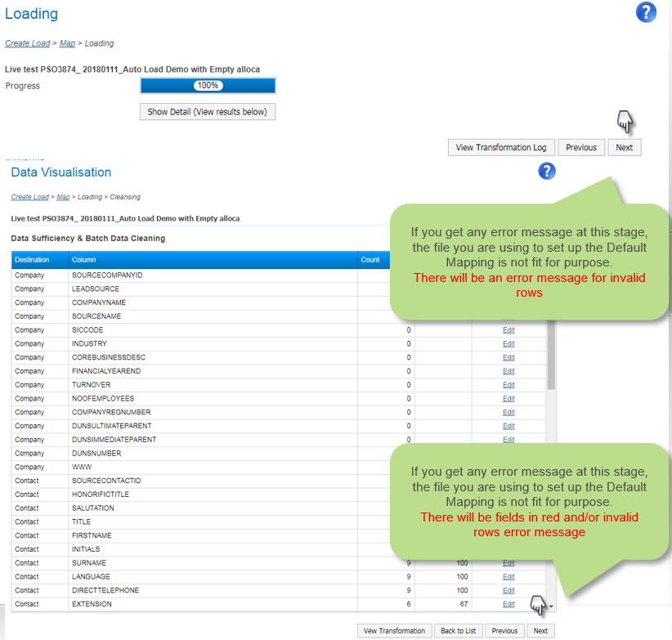The width and height of the screenshot is (672, 640).
Task: Select the INITIALS cell
Action: 213,549
